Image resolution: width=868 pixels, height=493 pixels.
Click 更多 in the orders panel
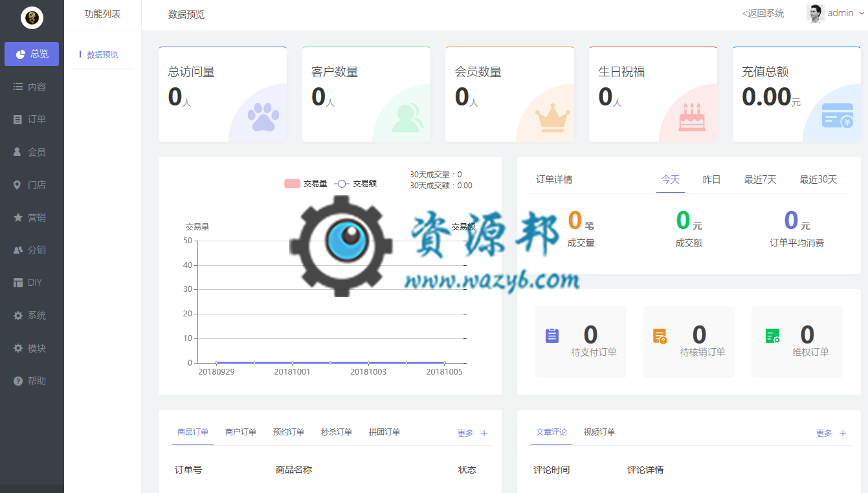coord(465,433)
